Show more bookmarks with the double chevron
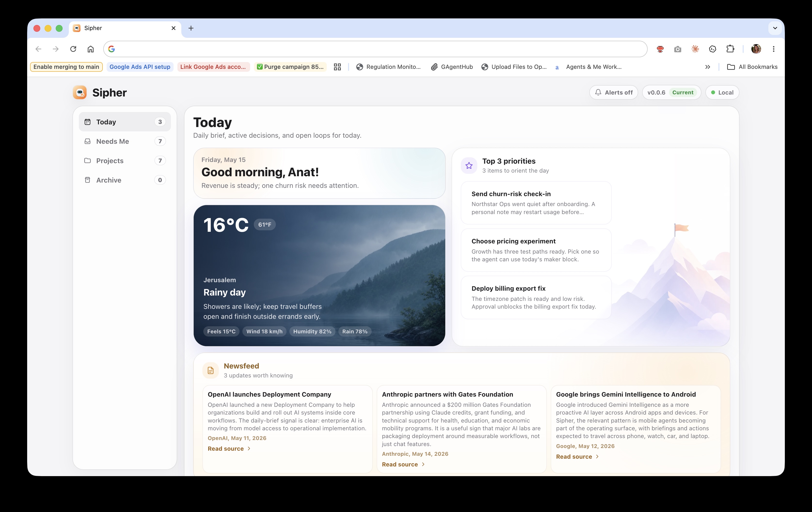This screenshot has height=512, width=812. tap(708, 67)
